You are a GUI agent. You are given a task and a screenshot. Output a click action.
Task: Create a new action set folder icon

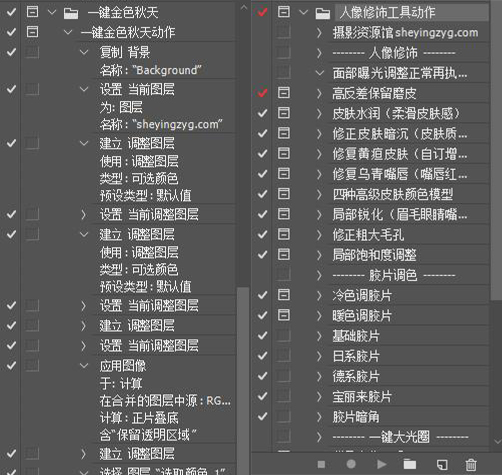point(410,464)
